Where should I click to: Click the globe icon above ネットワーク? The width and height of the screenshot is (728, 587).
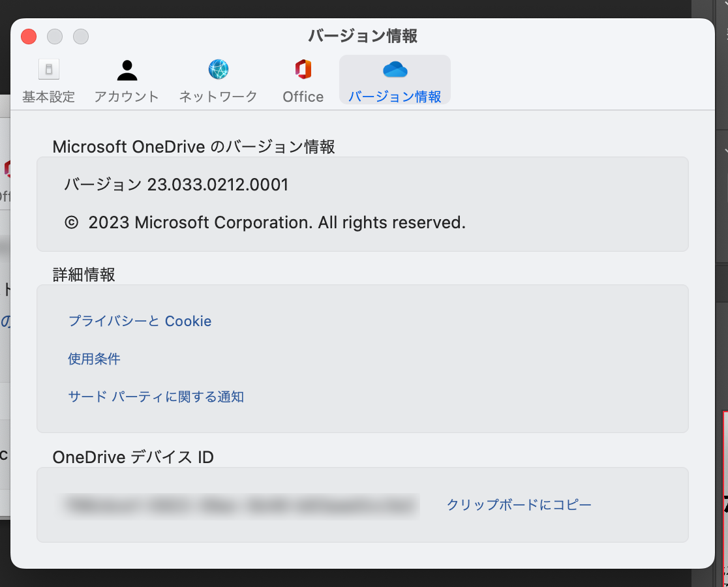tap(219, 70)
